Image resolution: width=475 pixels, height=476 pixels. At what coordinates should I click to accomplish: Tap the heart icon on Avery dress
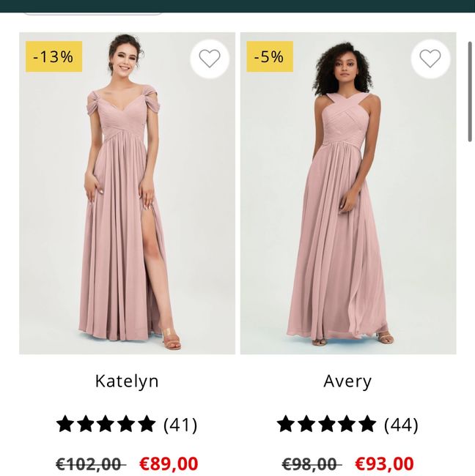tap(430, 59)
